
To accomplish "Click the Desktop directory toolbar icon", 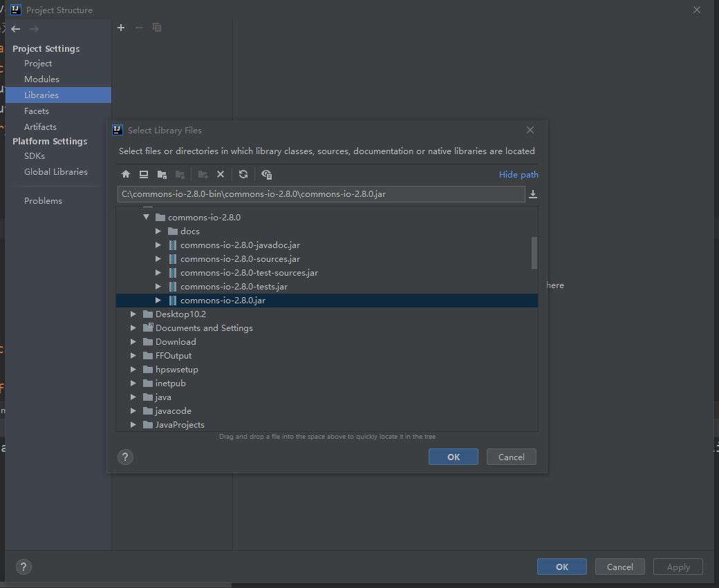I will coord(144,174).
